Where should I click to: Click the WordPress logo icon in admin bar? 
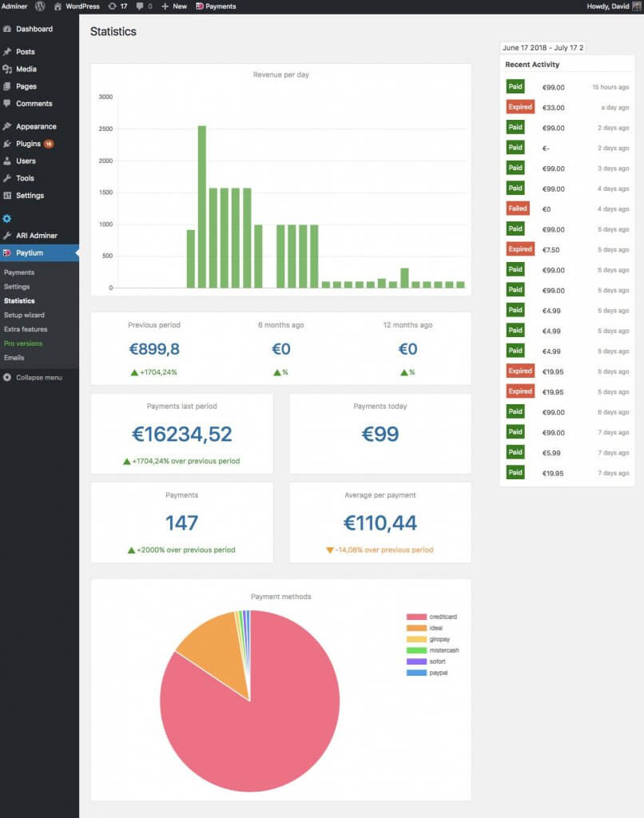[39, 6]
